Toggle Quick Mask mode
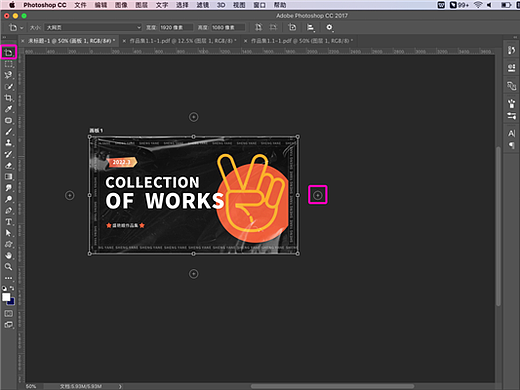Screen dimensions: 520x390 (x=9, y=314)
